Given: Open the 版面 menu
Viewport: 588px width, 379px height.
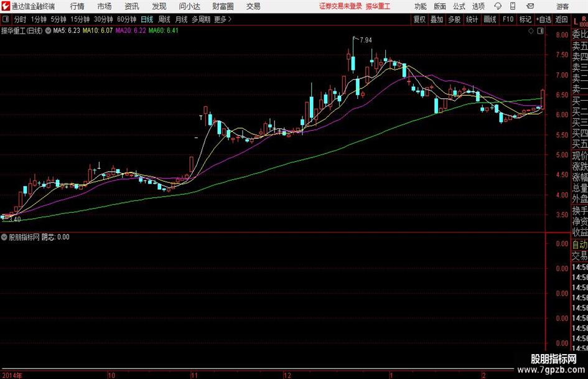Looking at the screenshot, I should [440, 6].
